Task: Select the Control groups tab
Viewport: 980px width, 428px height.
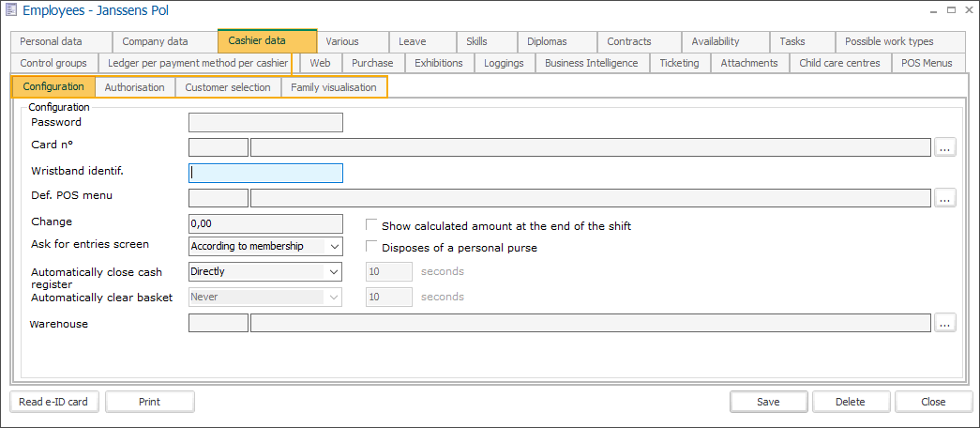Action: pos(53,63)
